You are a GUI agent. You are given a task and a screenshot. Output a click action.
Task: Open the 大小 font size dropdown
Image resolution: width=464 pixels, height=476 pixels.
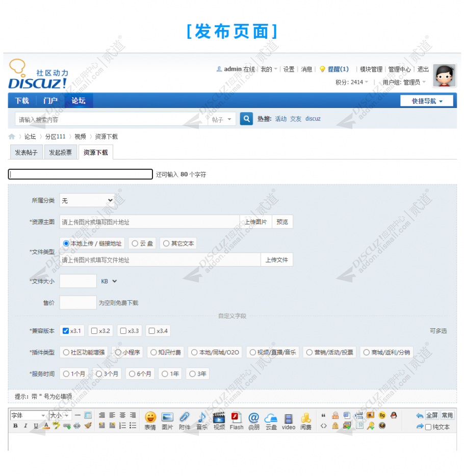(61, 415)
